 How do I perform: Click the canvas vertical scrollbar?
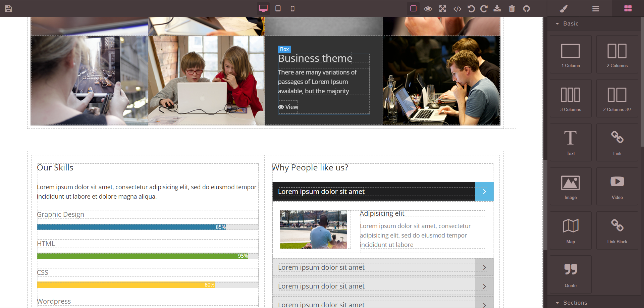tap(545, 205)
